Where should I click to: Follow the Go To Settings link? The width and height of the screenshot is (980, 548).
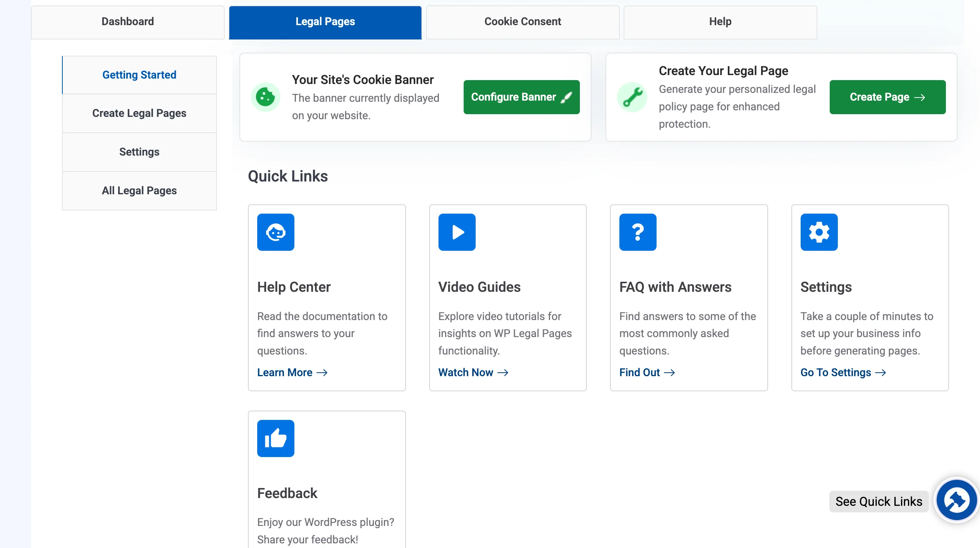point(843,372)
